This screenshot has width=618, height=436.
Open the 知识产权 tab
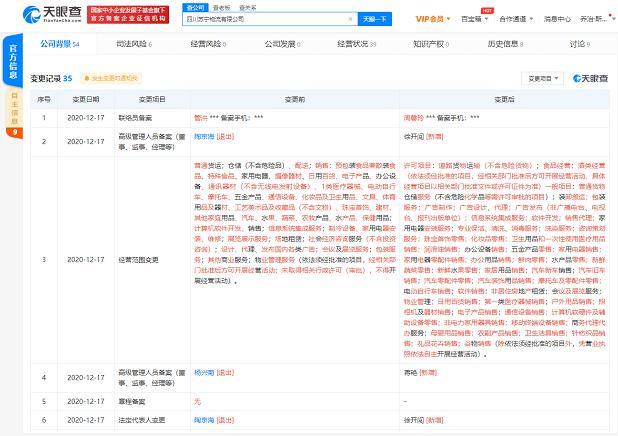pyautogui.click(x=431, y=44)
